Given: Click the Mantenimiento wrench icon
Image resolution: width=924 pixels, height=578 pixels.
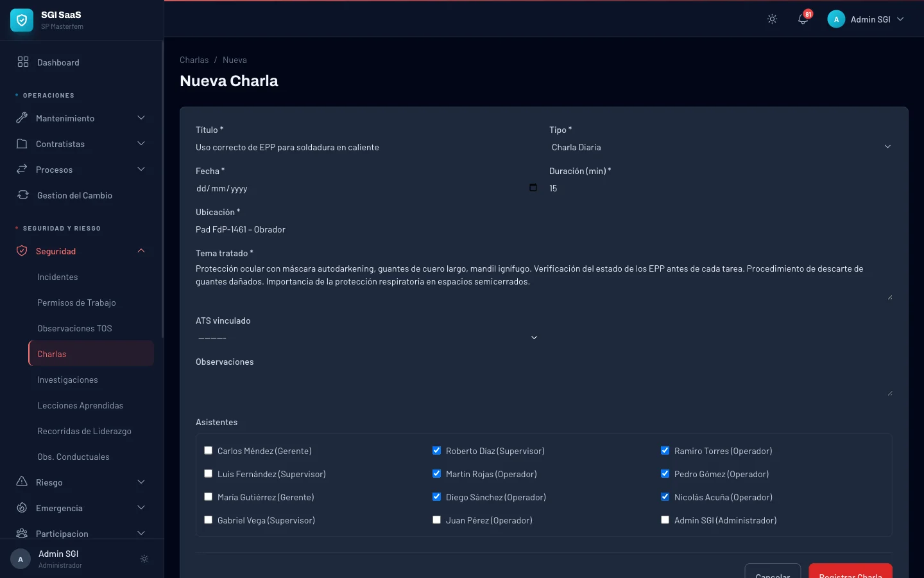Looking at the screenshot, I should click(x=22, y=118).
